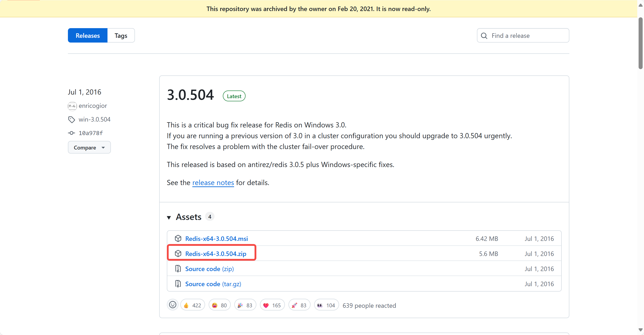Click the 5.6 MB file size
The height and width of the screenshot is (335, 644).
(488, 254)
